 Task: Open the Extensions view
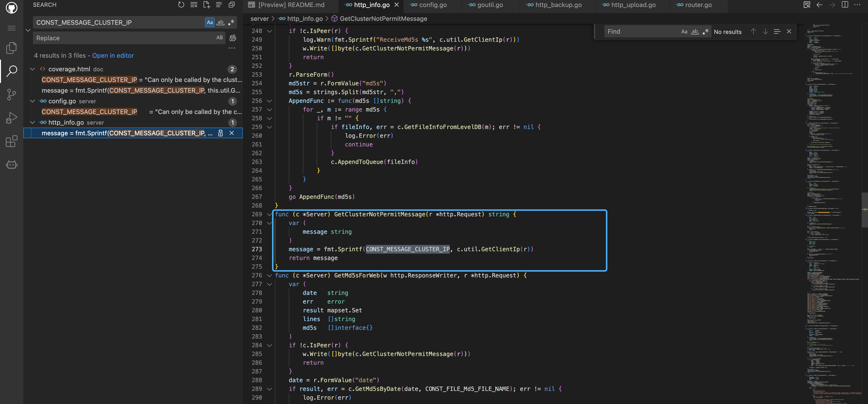point(11,141)
